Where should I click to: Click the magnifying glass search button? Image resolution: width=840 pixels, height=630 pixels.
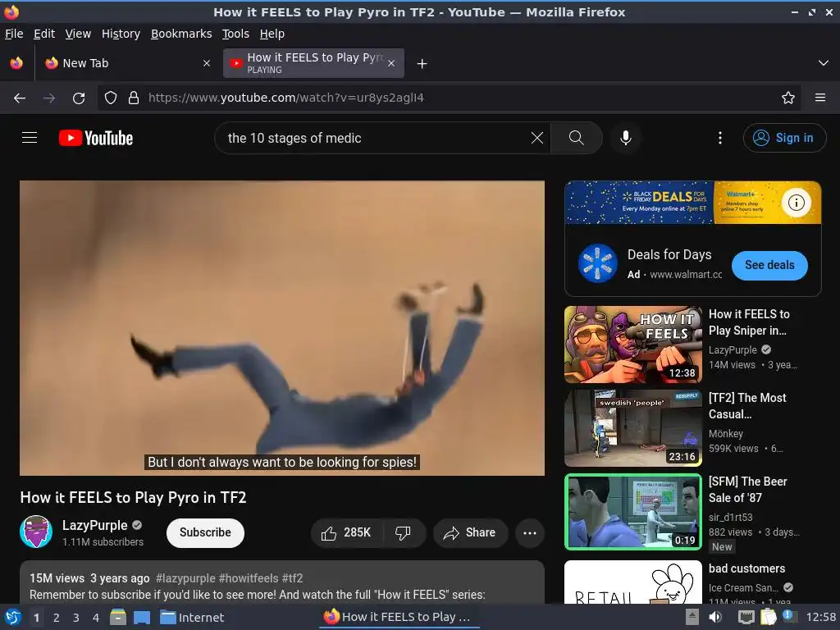click(577, 138)
